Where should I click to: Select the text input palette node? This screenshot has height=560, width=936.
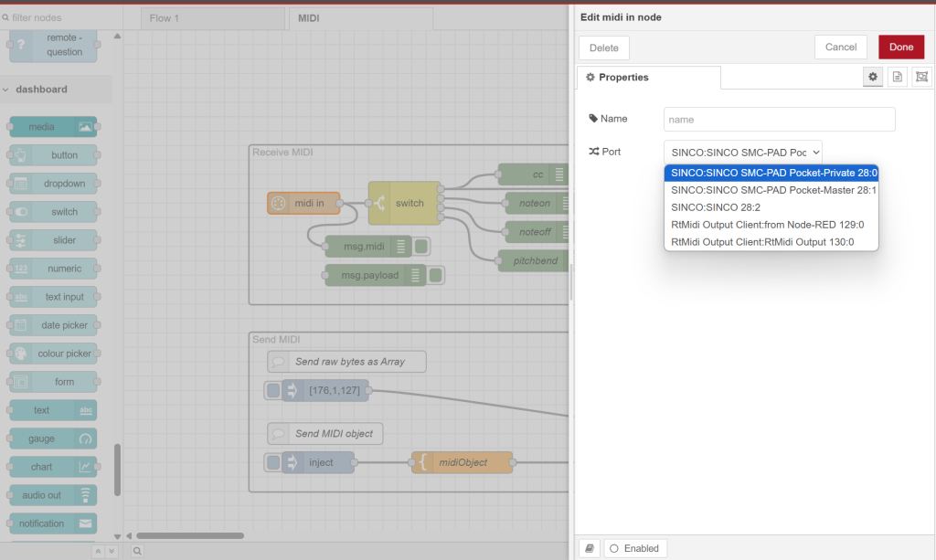[x=53, y=296]
